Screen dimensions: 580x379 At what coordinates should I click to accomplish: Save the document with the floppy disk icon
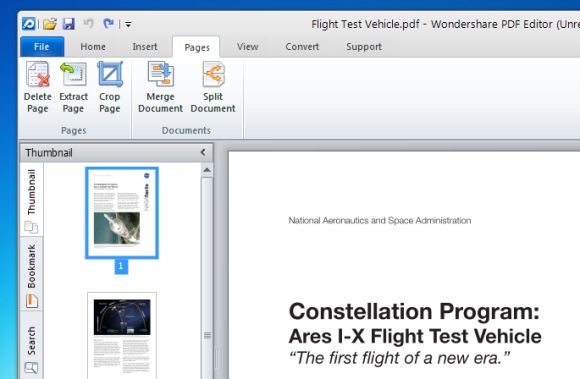tap(69, 24)
